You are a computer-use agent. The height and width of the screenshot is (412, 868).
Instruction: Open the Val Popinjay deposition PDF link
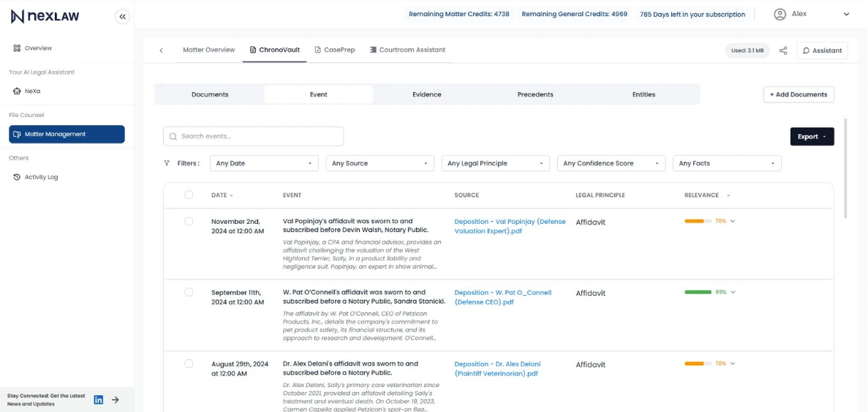point(510,226)
